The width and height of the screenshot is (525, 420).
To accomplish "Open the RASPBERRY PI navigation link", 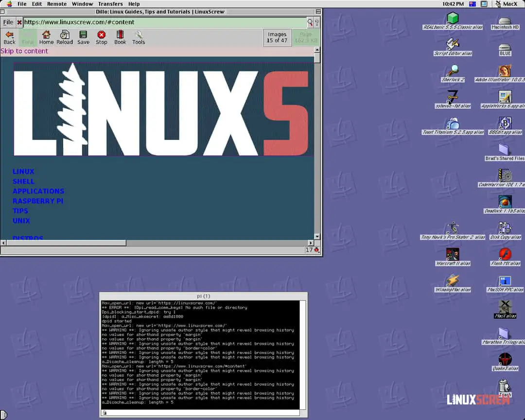I will coord(38,201).
